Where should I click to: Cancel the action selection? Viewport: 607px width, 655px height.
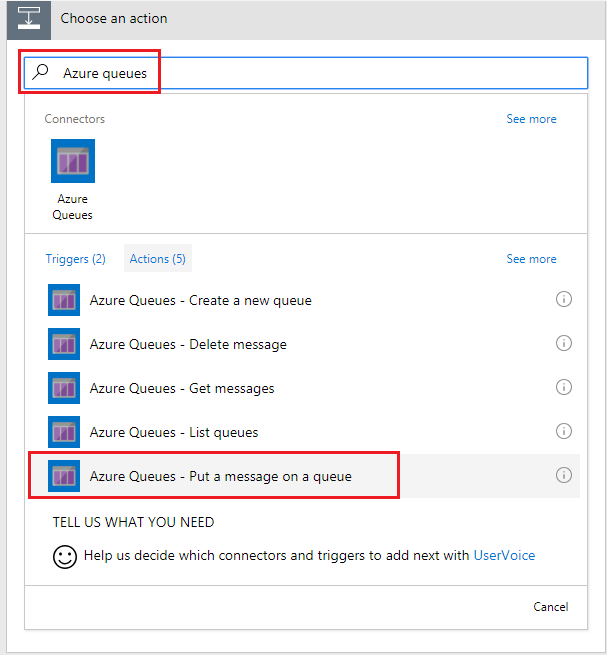551,607
